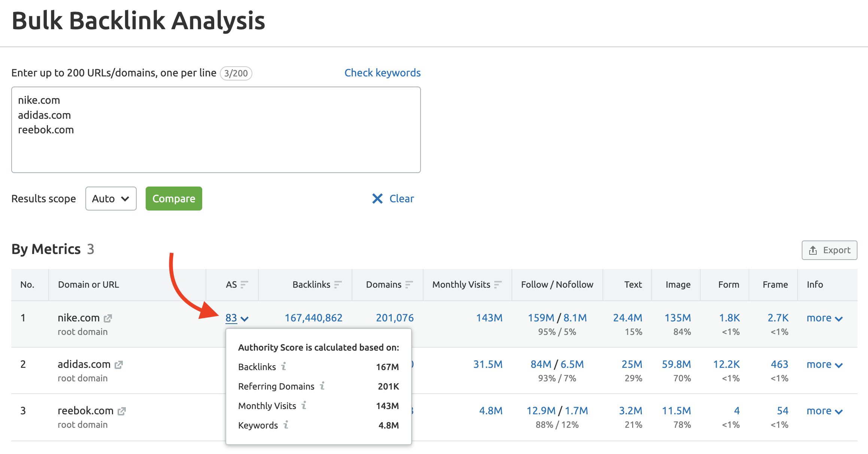Show info icon next to Monthly Visits in tooltip
868x454 pixels.
(x=304, y=405)
